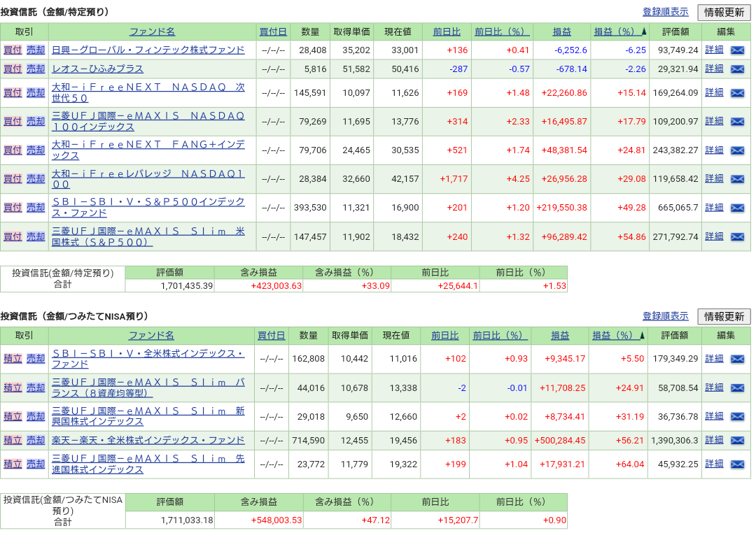
Task: Sort つみたてNISA table by 買付日 header
Action: pos(271,335)
